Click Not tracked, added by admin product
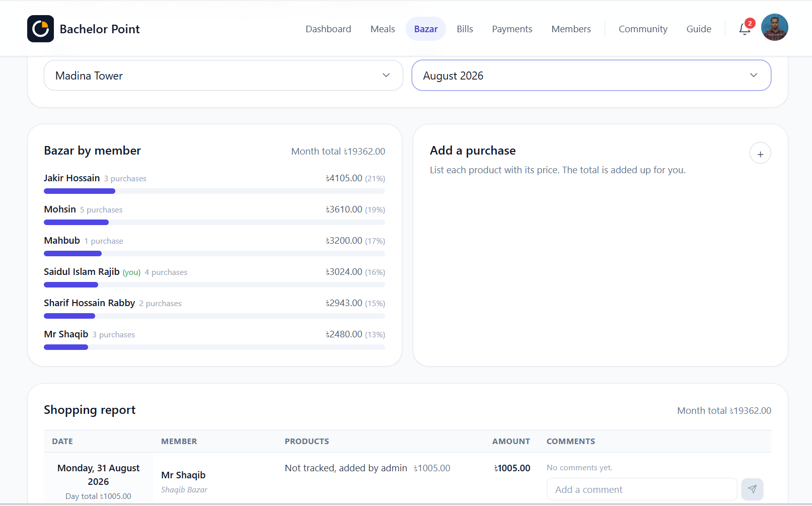 click(346, 468)
